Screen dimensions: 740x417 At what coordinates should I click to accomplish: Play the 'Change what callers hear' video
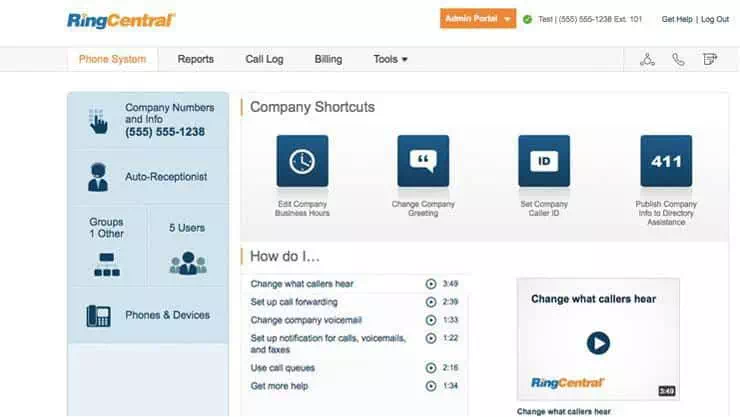(x=598, y=343)
